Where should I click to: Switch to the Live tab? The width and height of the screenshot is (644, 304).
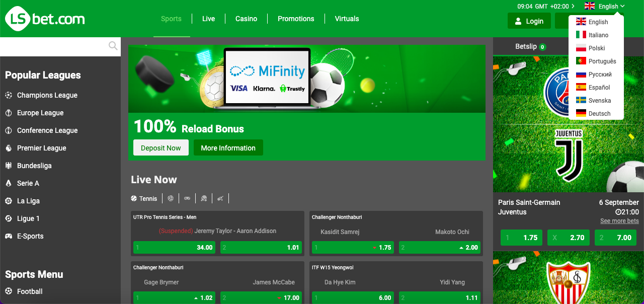pyautogui.click(x=208, y=19)
